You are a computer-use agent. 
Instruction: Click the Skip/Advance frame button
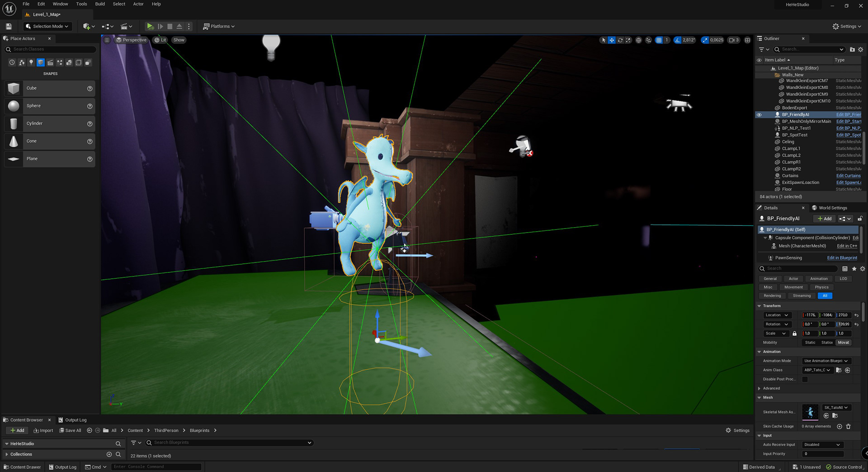click(x=160, y=26)
